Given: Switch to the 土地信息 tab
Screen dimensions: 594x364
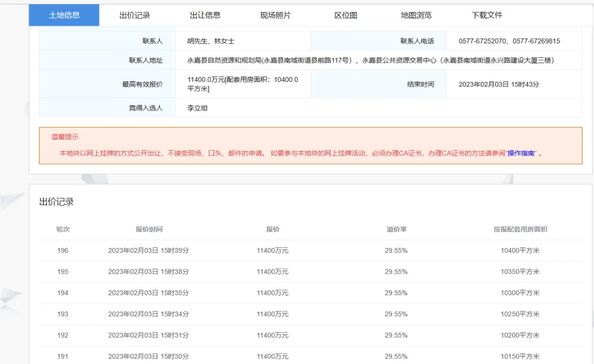Looking at the screenshot, I should coord(64,15).
